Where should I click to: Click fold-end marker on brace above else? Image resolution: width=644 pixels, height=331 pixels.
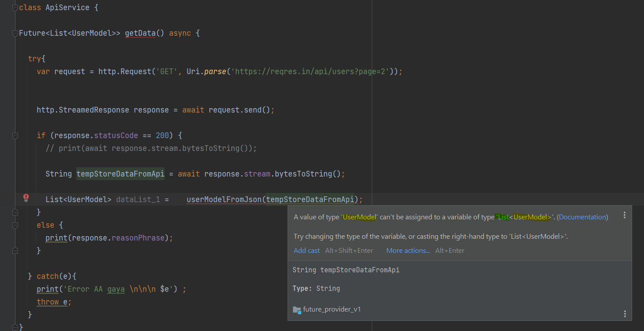pyautogui.click(x=15, y=212)
